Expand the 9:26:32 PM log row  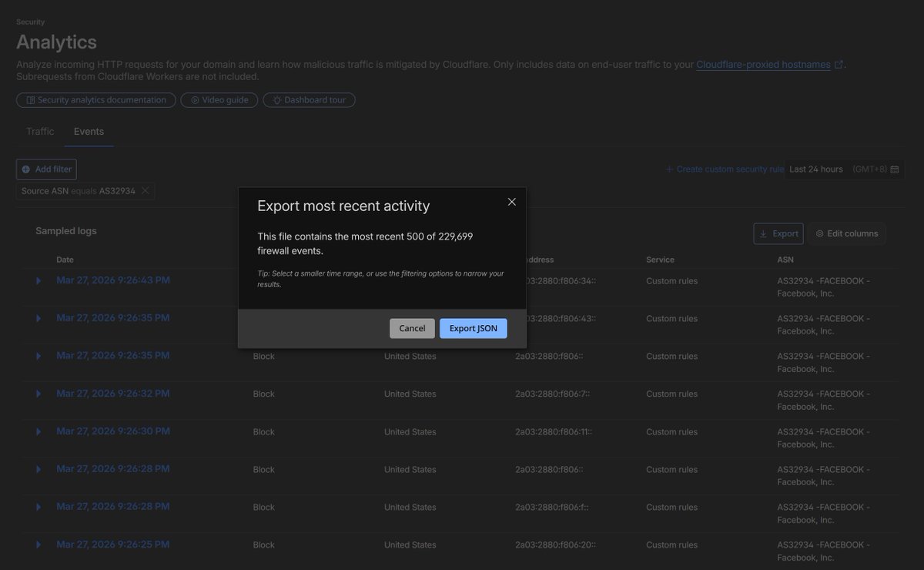38,394
